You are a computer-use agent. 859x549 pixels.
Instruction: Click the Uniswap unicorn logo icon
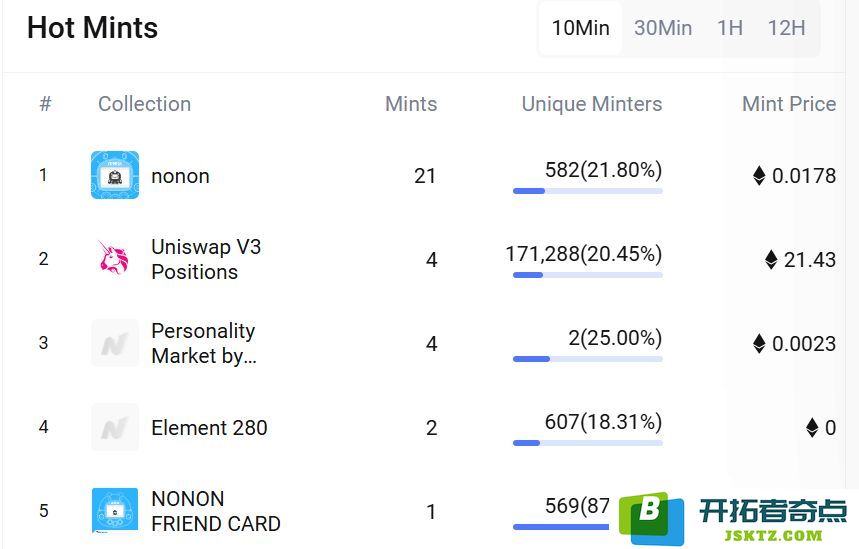(115, 258)
